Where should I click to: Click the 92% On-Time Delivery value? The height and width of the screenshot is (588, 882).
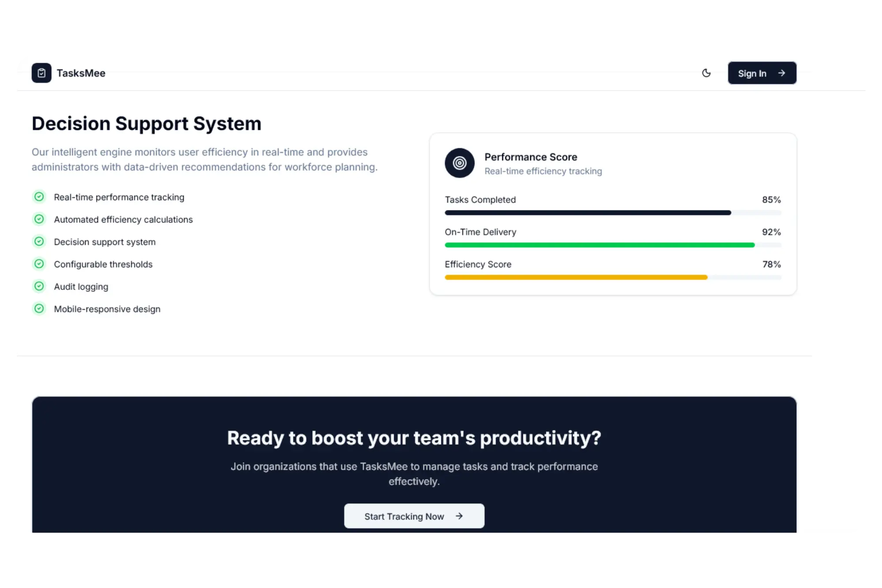(771, 232)
